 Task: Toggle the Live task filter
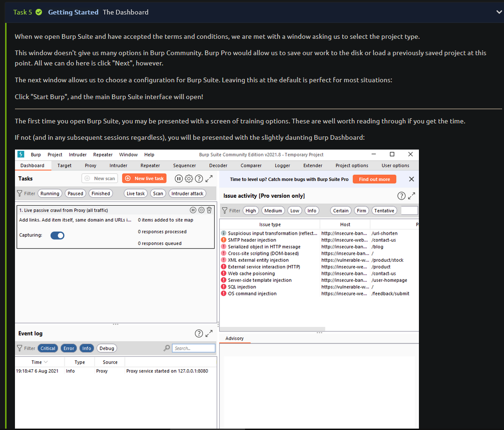(x=136, y=193)
